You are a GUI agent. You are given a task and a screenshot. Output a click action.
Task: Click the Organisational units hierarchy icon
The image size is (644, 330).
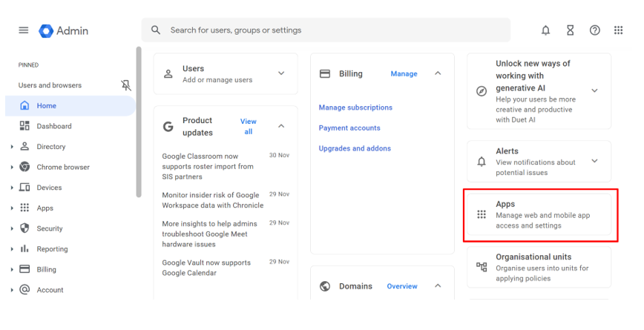tap(482, 267)
